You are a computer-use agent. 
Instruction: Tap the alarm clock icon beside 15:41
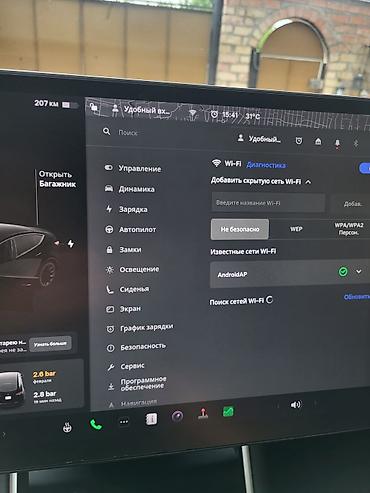pyautogui.click(x=214, y=114)
